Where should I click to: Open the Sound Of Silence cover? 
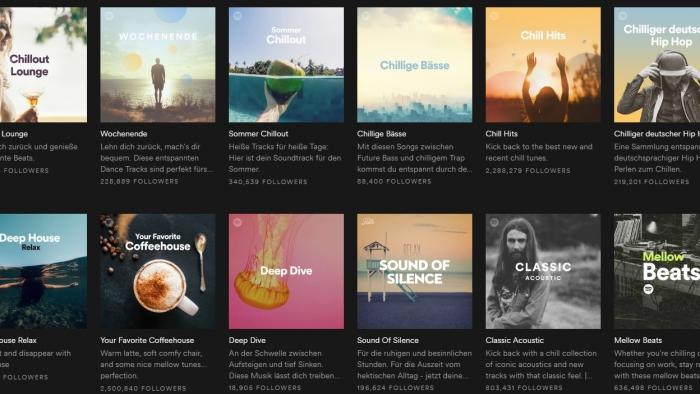tap(414, 271)
